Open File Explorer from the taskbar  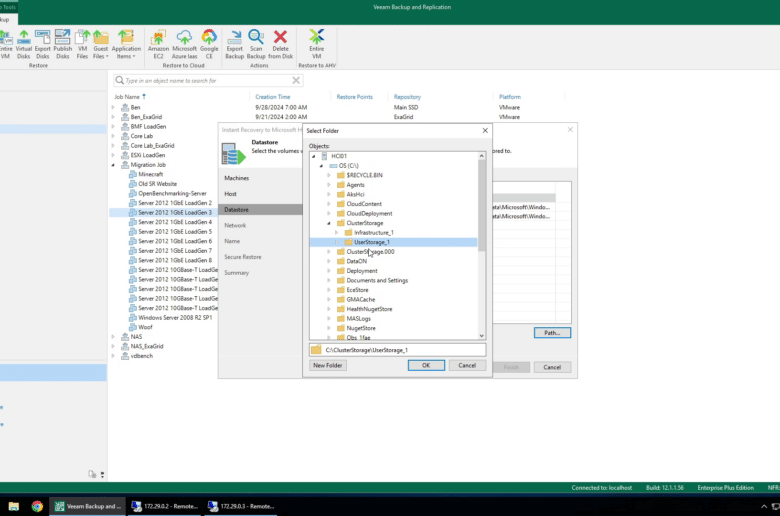pyautogui.click(x=13, y=506)
